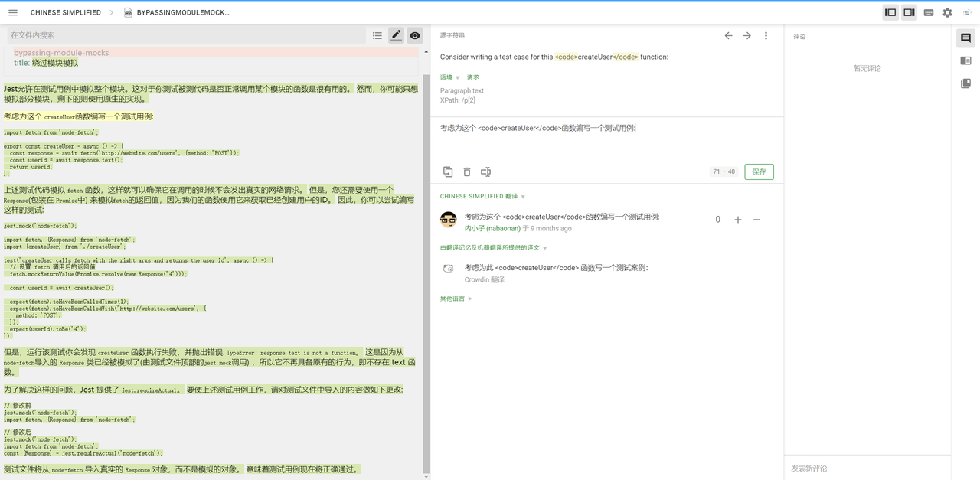
Task: Go to next source string arrow
Action: pyautogui.click(x=747, y=35)
